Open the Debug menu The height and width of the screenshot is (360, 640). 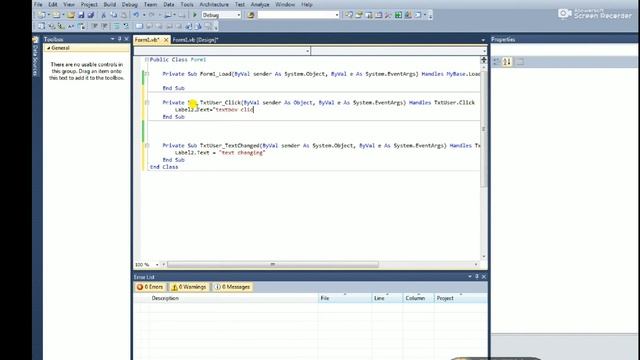(x=129, y=4)
